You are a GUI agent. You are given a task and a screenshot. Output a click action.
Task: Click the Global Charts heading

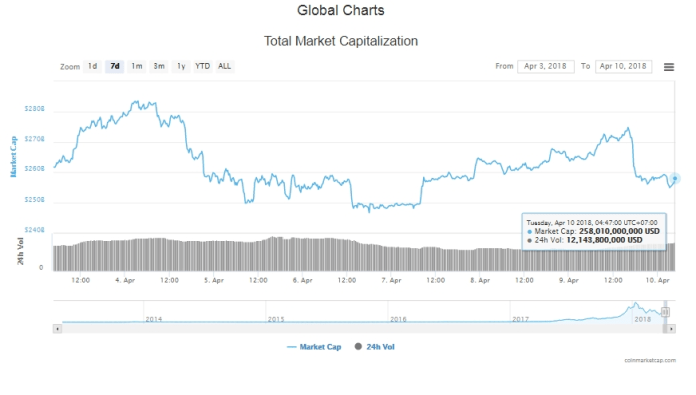pos(341,10)
